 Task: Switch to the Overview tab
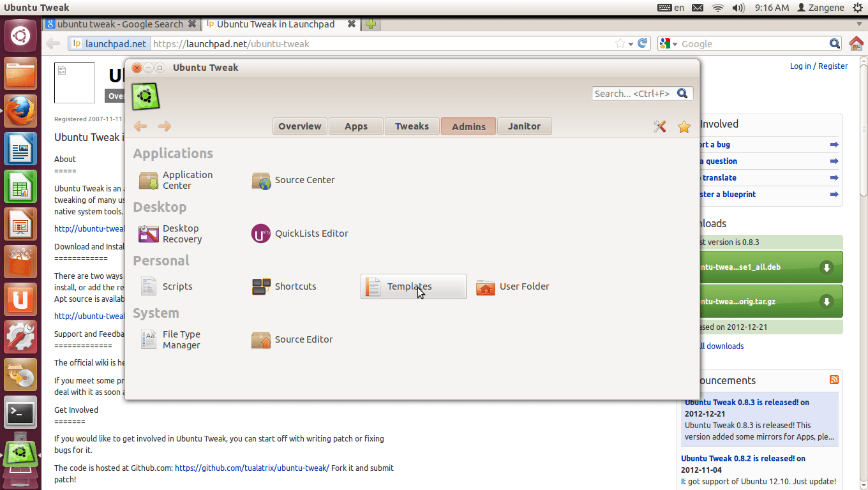click(299, 126)
